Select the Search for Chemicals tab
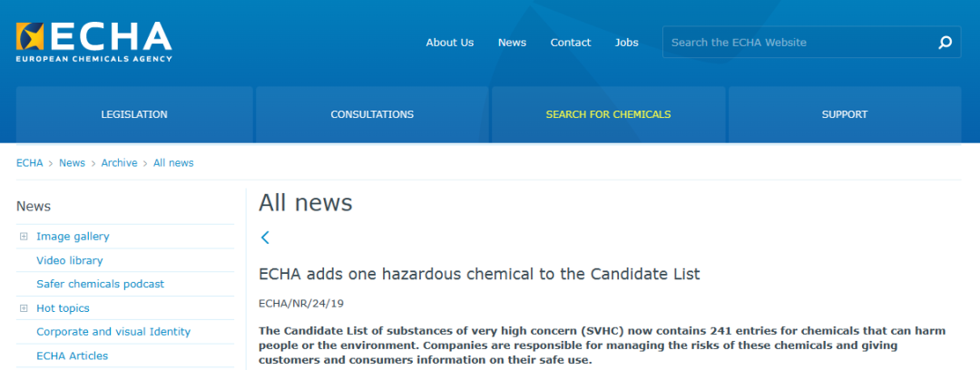 608,115
